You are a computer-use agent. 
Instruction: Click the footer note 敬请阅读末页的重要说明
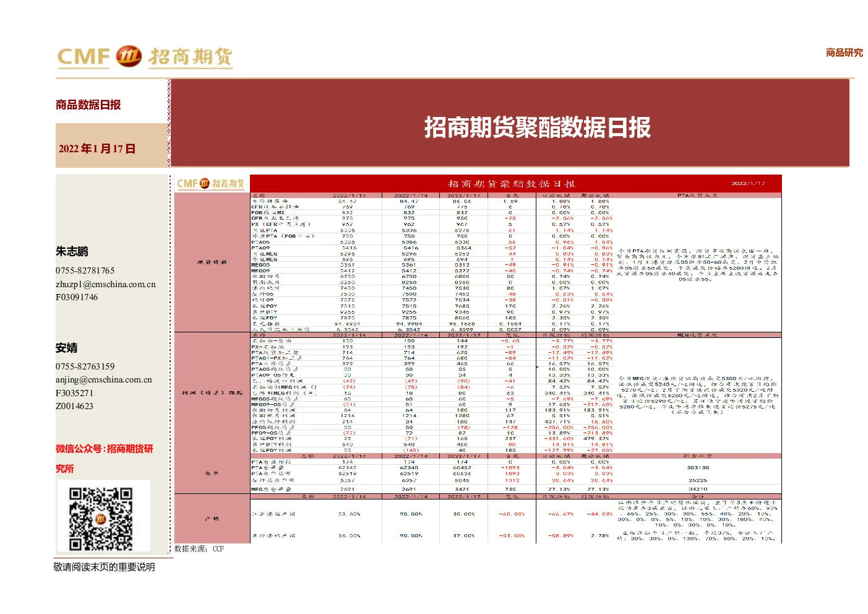[x=104, y=567]
